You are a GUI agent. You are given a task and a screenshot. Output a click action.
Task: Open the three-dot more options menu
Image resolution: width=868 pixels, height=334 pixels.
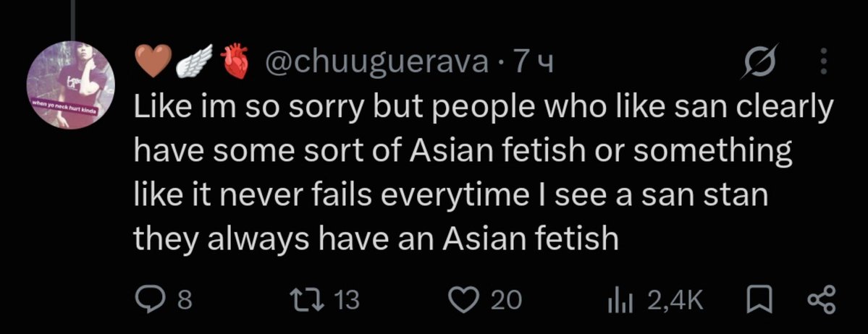823,61
